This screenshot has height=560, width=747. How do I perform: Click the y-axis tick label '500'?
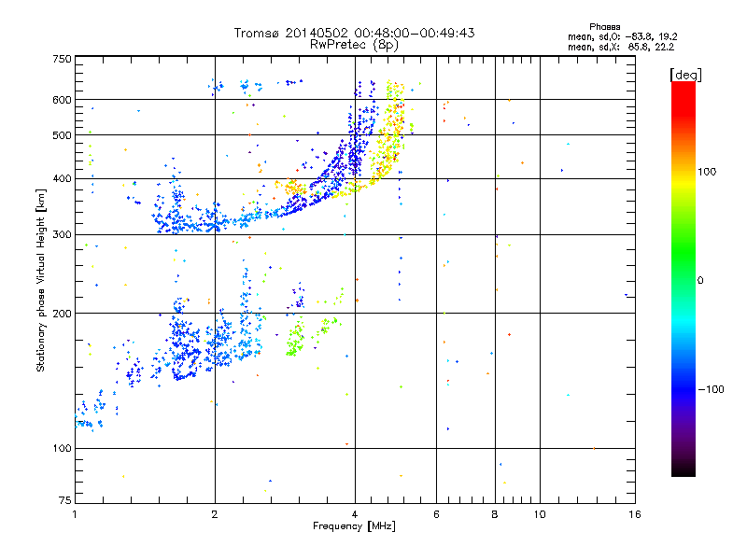63,135
